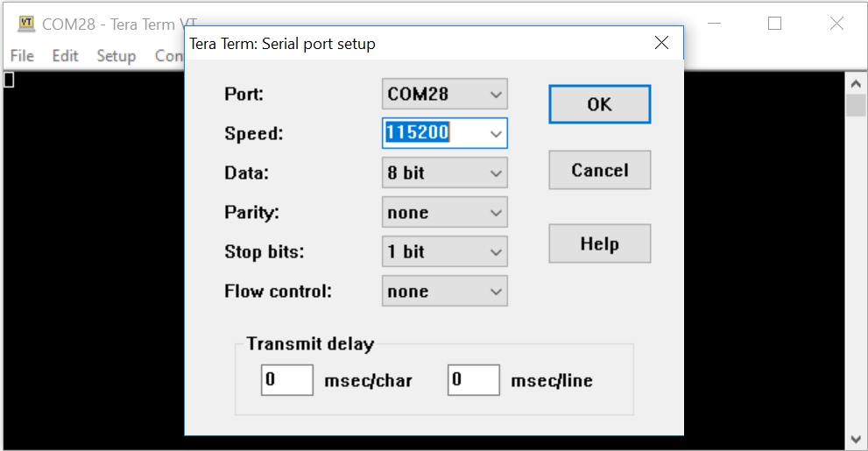Open the Flow control dropdown
Image resolution: width=868 pixels, height=451 pixels.
click(497, 292)
